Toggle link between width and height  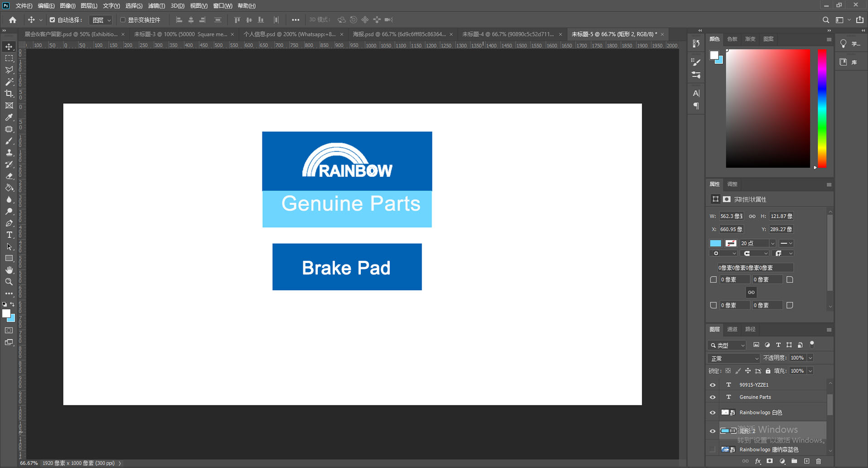click(752, 216)
